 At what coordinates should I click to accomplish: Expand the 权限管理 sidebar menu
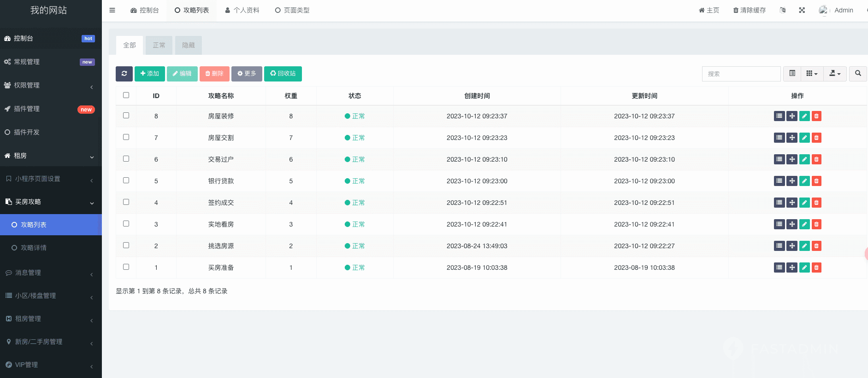[48, 85]
